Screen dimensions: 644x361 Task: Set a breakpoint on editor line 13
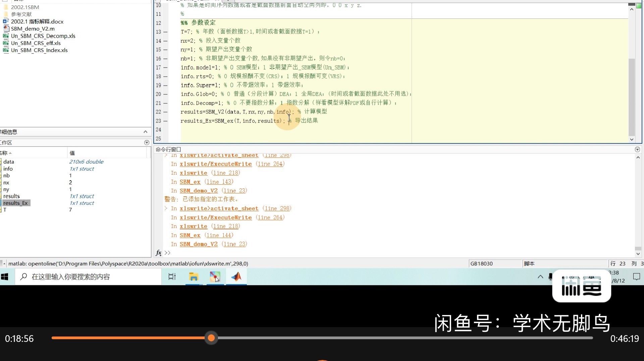click(x=165, y=32)
